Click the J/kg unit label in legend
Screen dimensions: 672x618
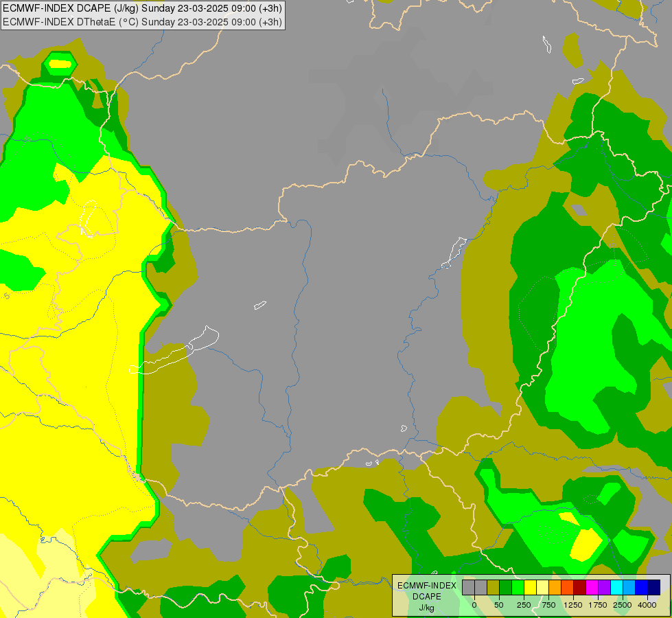tap(426, 608)
